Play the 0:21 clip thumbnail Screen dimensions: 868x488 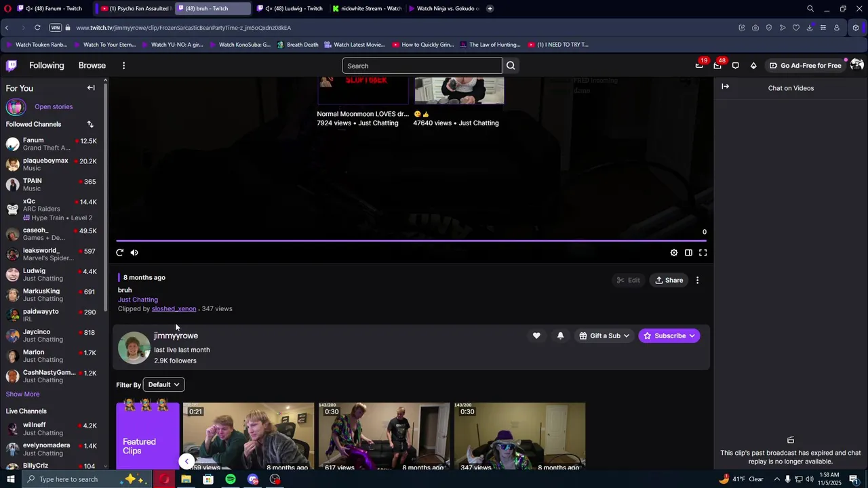point(248,436)
